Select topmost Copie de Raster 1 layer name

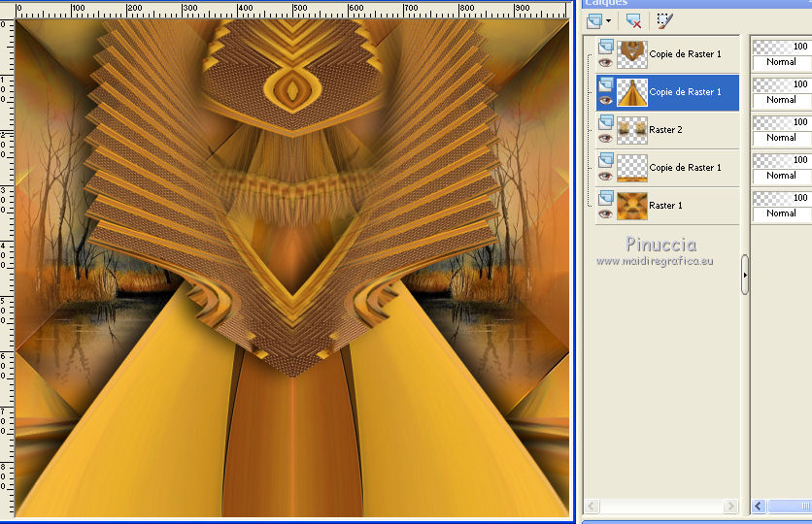pos(685,53)
